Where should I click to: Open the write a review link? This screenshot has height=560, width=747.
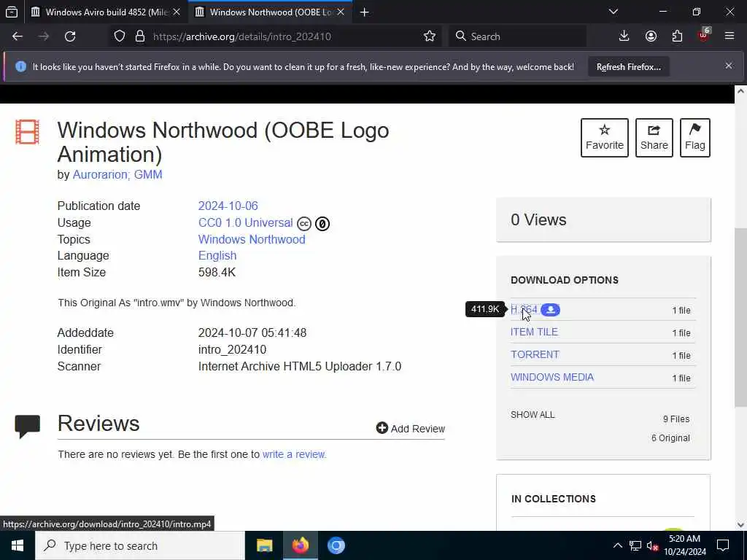click(x=295, y=454)
